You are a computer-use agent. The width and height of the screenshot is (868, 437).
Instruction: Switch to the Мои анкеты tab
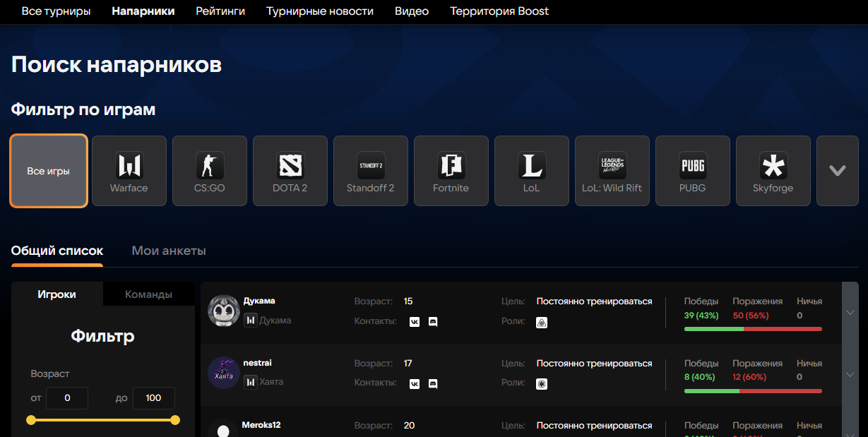(169, 251)
